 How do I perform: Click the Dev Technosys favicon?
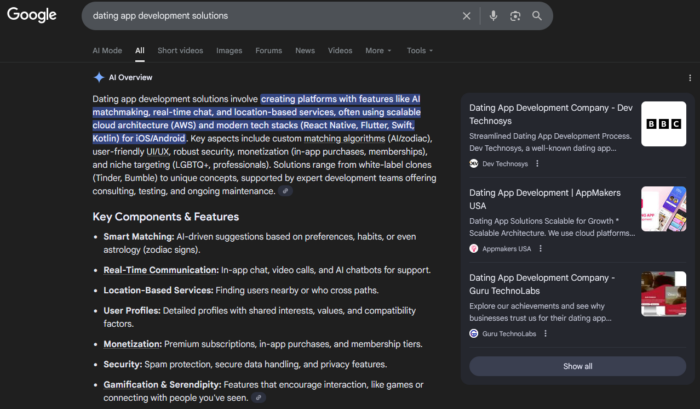pyautogui.click(x=474, y=164)
